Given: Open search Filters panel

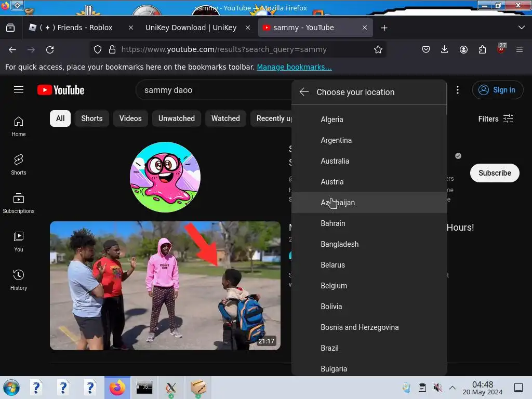Looking at the screenshot, I should pos(496,119).
